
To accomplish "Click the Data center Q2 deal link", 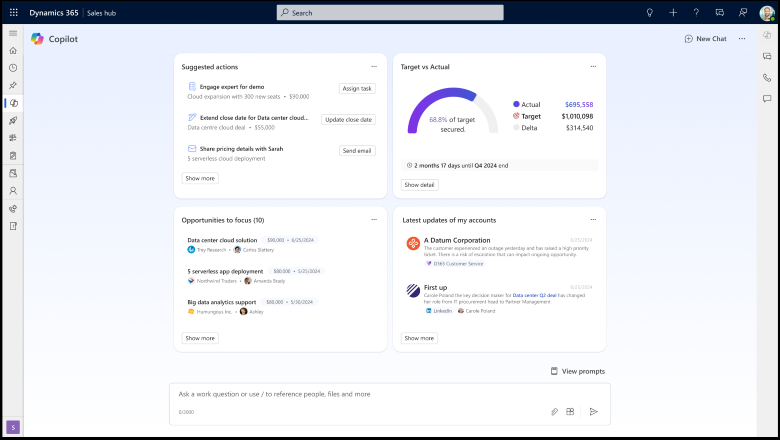I will pyautogui.click(x=534, y=295).
